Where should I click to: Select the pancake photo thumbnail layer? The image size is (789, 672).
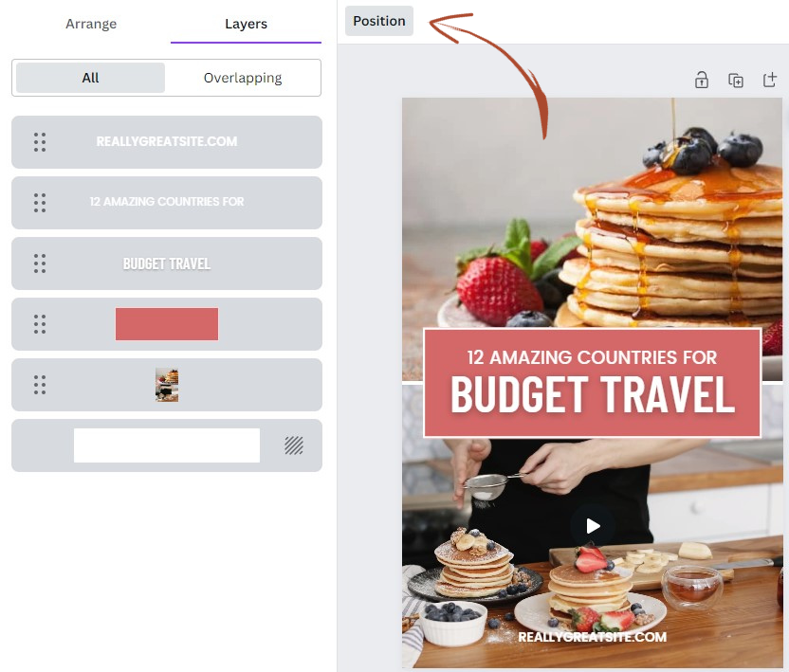point(167,385)
